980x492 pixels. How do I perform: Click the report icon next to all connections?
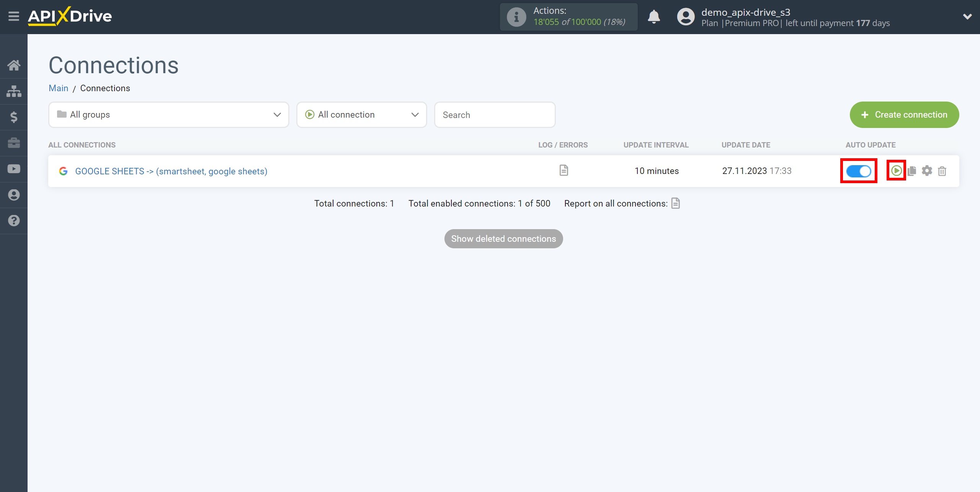click(677, 203)
